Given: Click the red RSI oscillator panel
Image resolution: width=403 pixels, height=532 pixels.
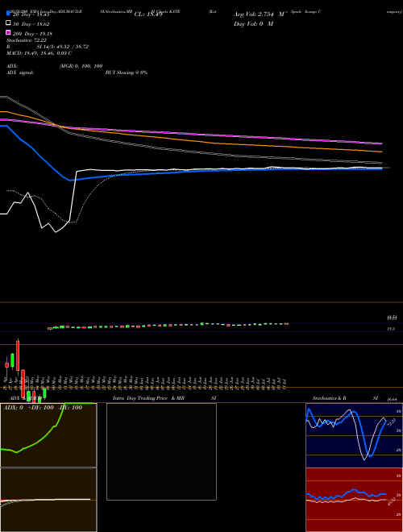Looking at the screenshot, I should click(x=354, y=500).
